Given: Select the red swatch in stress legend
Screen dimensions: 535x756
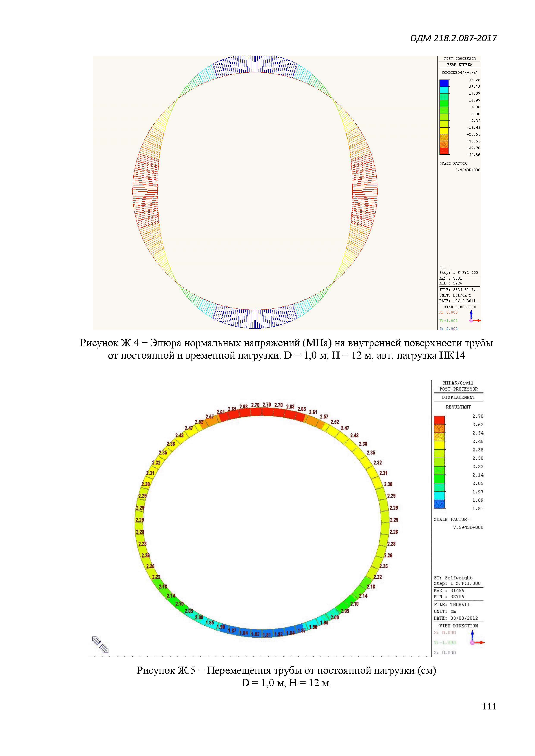Looking at the screenshot, I should [x=444, y=151].
